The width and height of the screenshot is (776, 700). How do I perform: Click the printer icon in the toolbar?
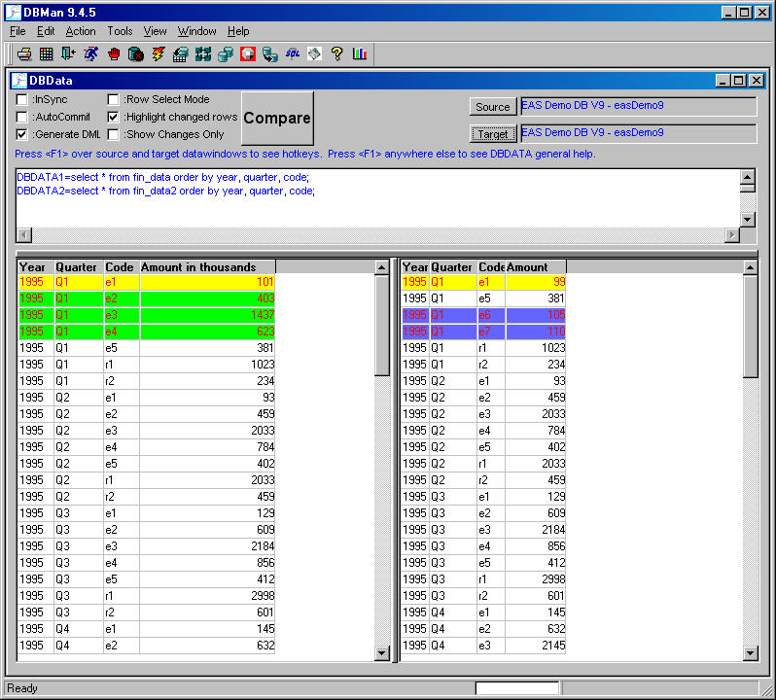[x=25, y=54]
